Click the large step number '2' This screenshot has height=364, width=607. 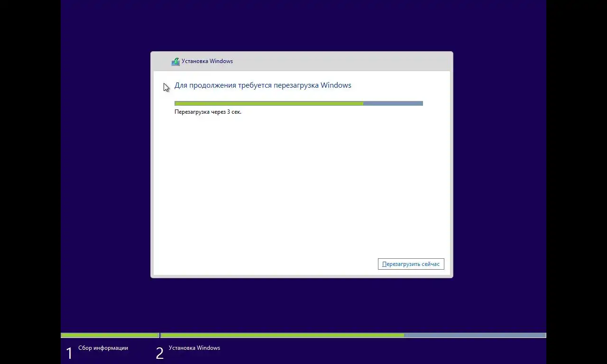[x=160, y=353]
